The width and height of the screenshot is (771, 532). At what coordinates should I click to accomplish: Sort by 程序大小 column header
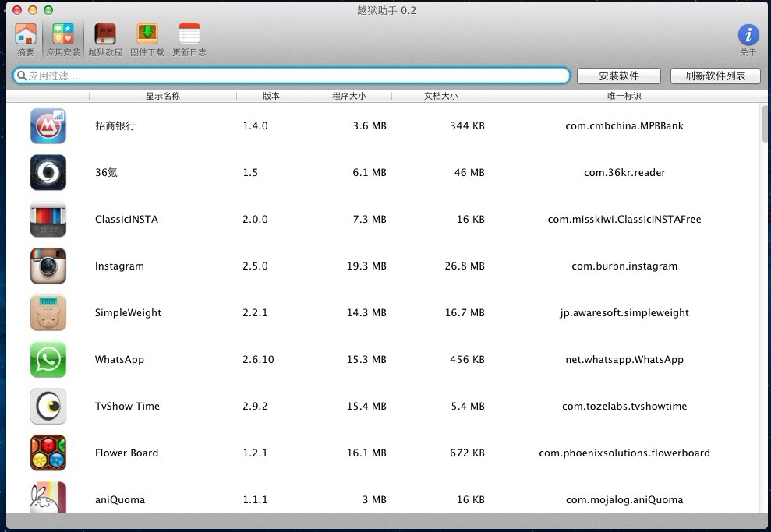click(348, 96)
